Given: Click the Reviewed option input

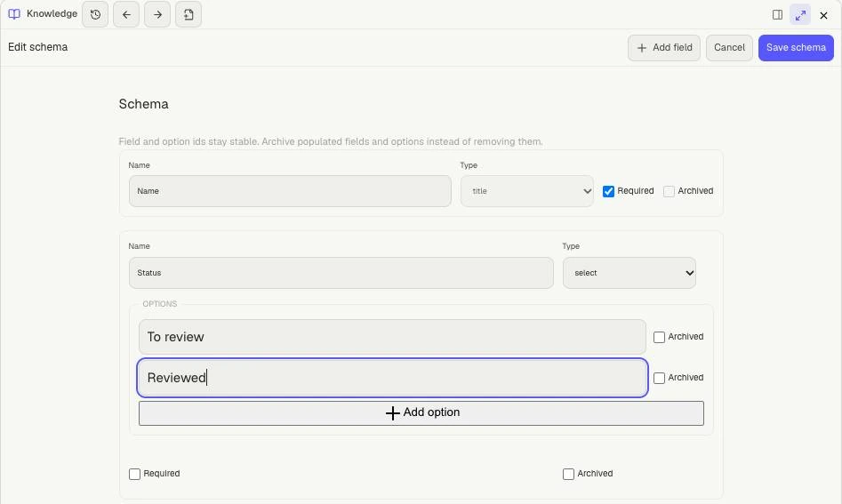Looking at the screenshot, I should pyautogui.click(x=392, y=378).
